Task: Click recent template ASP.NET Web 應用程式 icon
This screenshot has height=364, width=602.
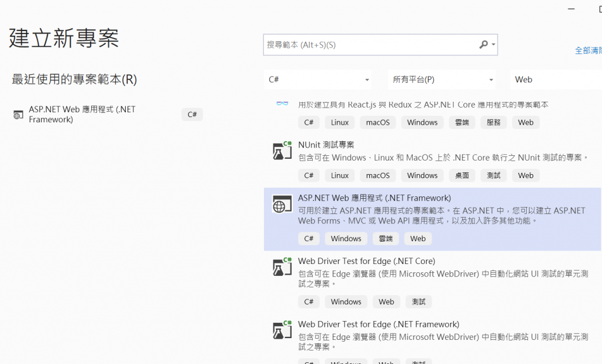Action: point(18,115)
